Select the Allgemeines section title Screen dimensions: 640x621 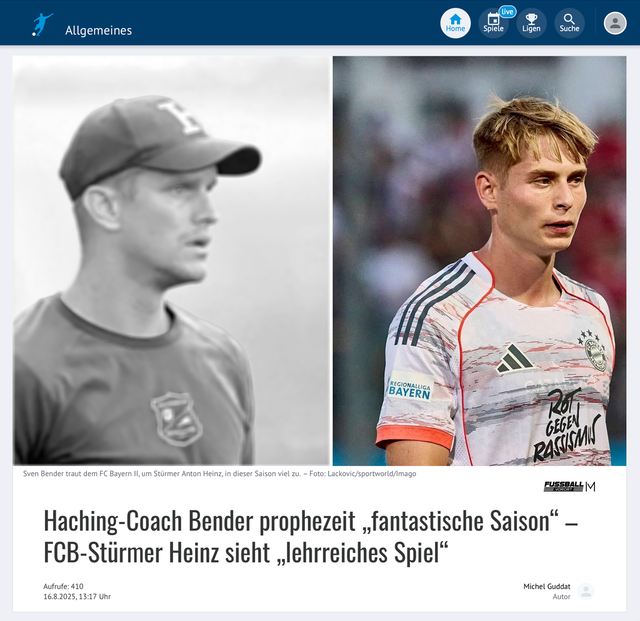(x=98, y=30)
